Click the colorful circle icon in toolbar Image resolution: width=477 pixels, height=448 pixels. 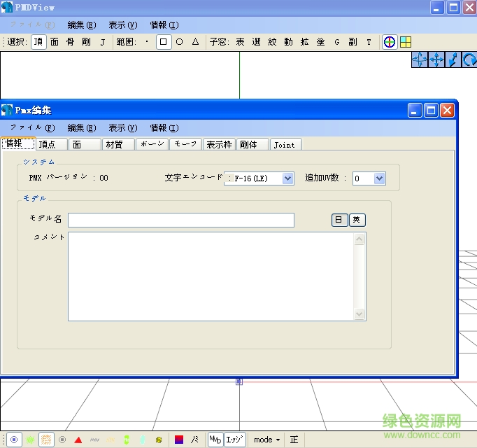pyautogui.click(x=390, y=42)
